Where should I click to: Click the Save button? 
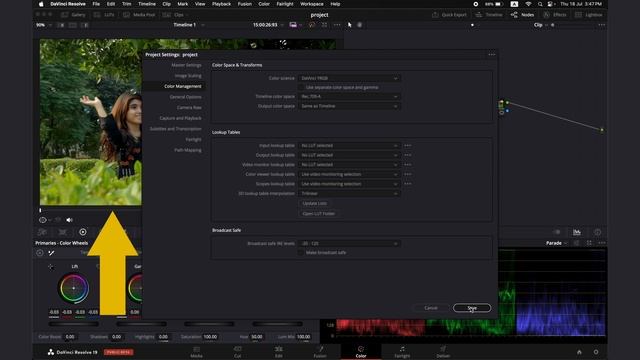tap(472, 308)
